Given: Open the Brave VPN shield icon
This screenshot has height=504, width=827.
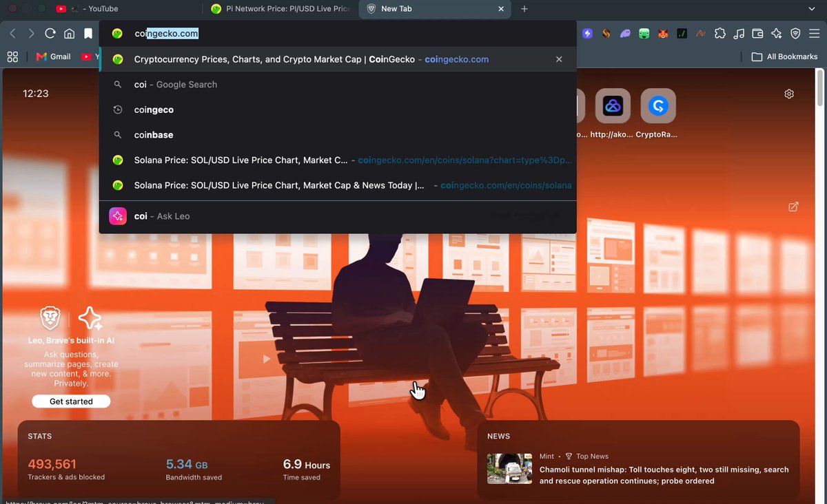Looking at the screenshot, I should (795, 33).
